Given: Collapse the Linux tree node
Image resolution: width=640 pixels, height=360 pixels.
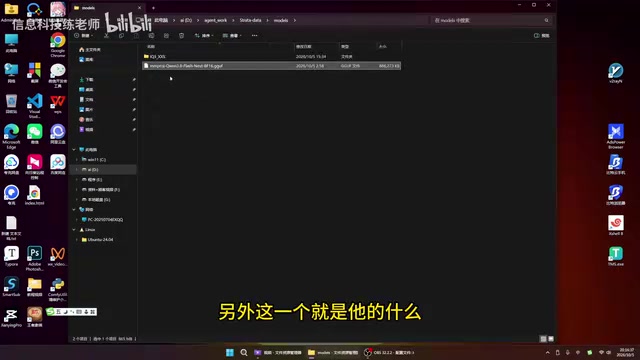Looking at the screenshot, I should [74, 230].
